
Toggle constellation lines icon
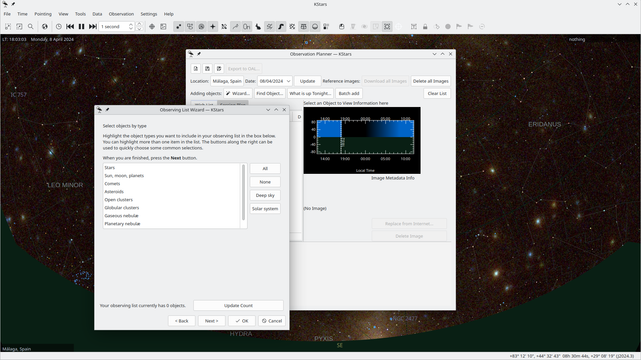pyautogui.click(x=235, y=27)
